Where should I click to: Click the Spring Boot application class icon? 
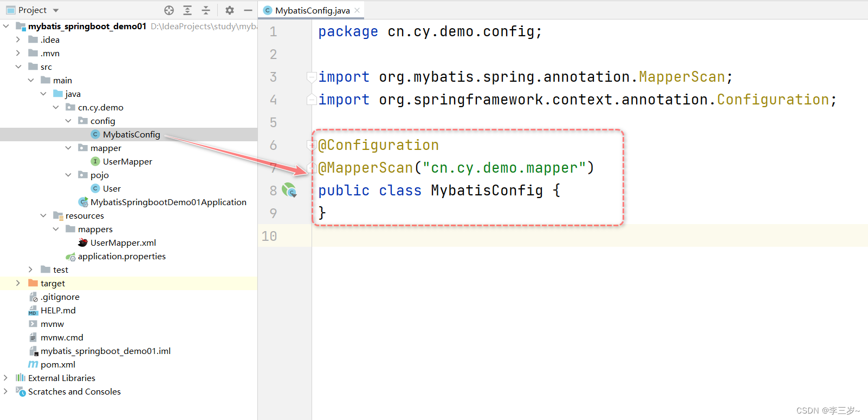[x=83, y=202]
